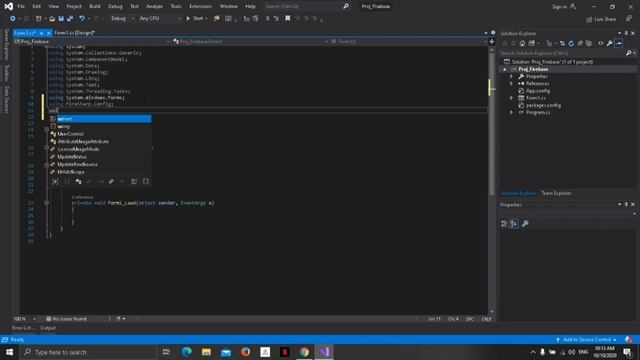The height and width of the screenshot is (360, 640).
Task: Expand the Properties tree node
Action: point(511,76)
